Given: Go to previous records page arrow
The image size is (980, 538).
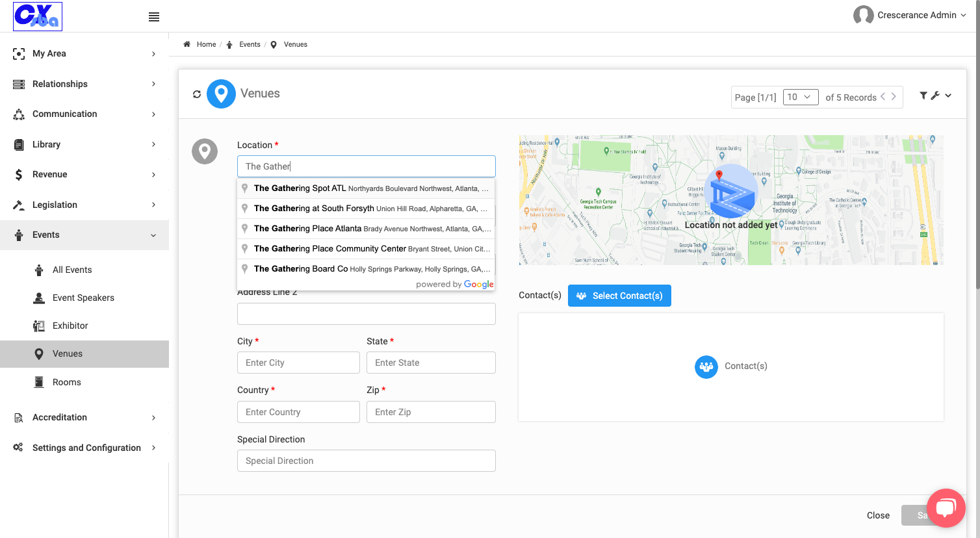Looking at the screenshot, I should click(883, 97).
